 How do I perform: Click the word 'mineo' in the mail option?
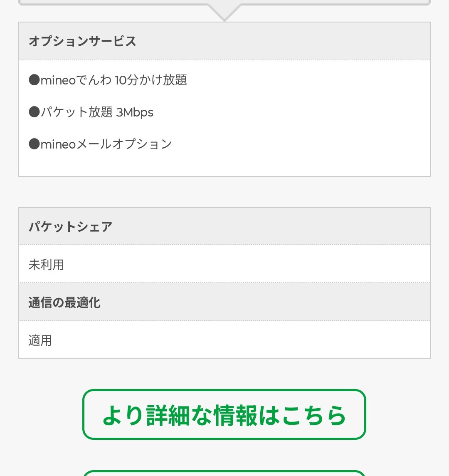click(58, 144)
